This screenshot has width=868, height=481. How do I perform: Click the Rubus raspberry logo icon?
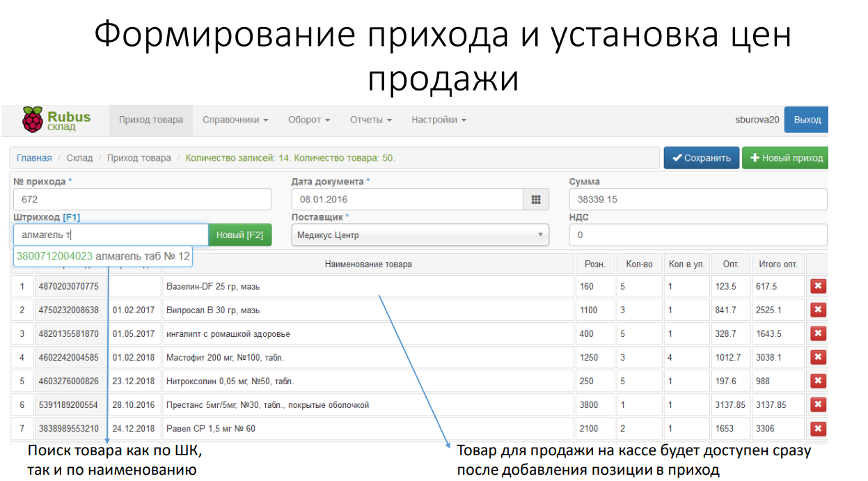tap(32, 120)
